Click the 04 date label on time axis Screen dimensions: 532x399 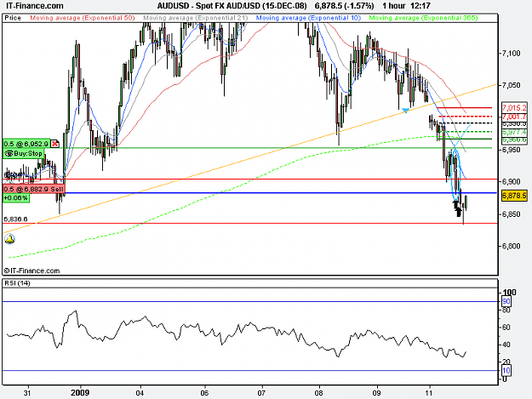point(140,393)
